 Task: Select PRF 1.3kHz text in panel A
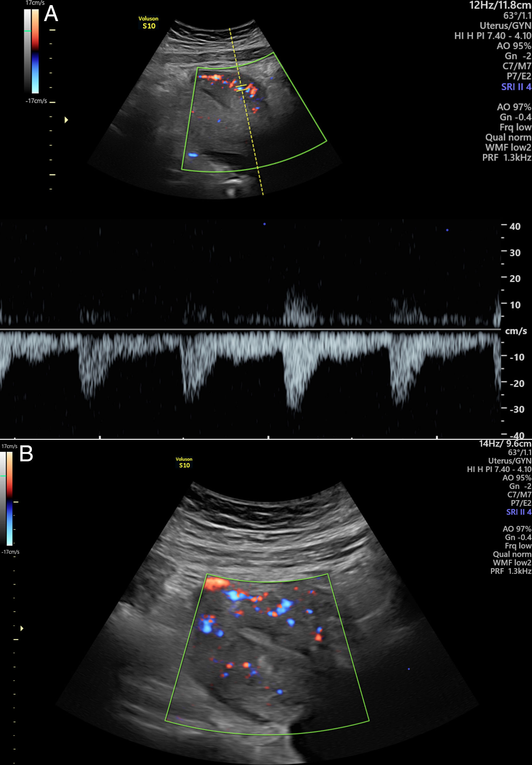tap(506, 158)
